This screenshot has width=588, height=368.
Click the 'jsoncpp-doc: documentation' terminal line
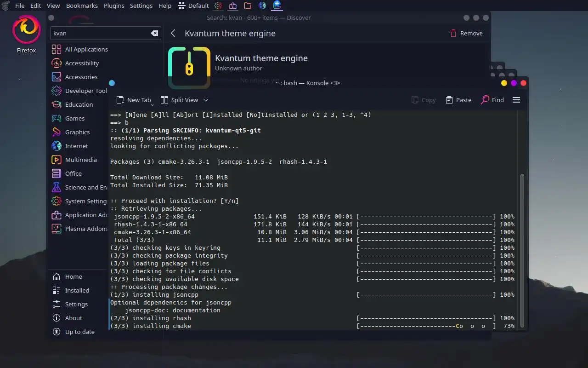[x=173, y=310]
